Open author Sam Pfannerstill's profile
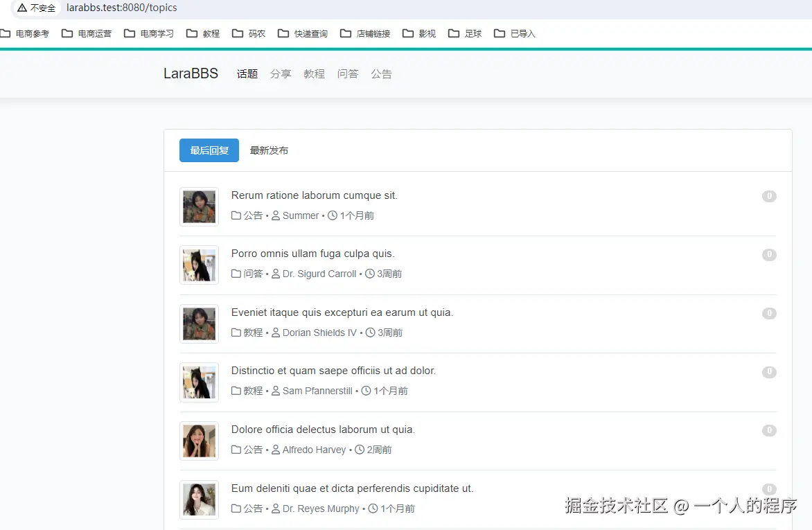This screenshot has height=530, width=812. point(312,391)
